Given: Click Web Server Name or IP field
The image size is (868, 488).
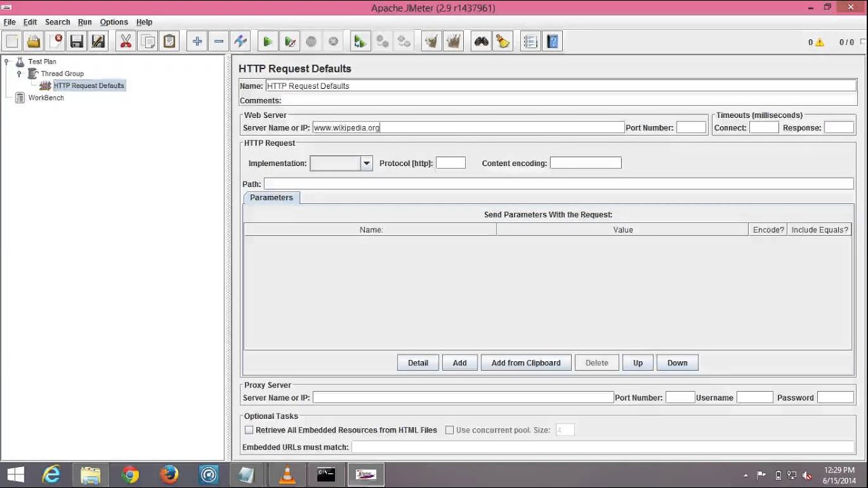Looking at the screenshot, I should 469,127.
